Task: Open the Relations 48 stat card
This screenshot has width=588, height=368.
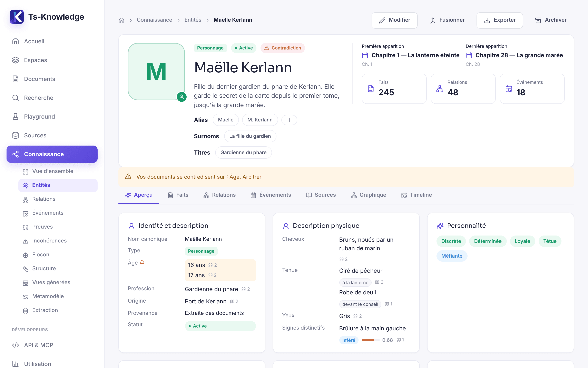Action: click(463, 89)
